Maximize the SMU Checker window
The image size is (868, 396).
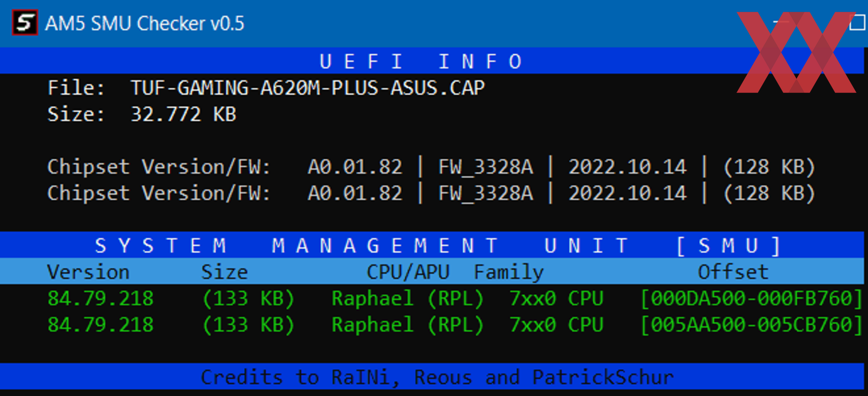858,22
